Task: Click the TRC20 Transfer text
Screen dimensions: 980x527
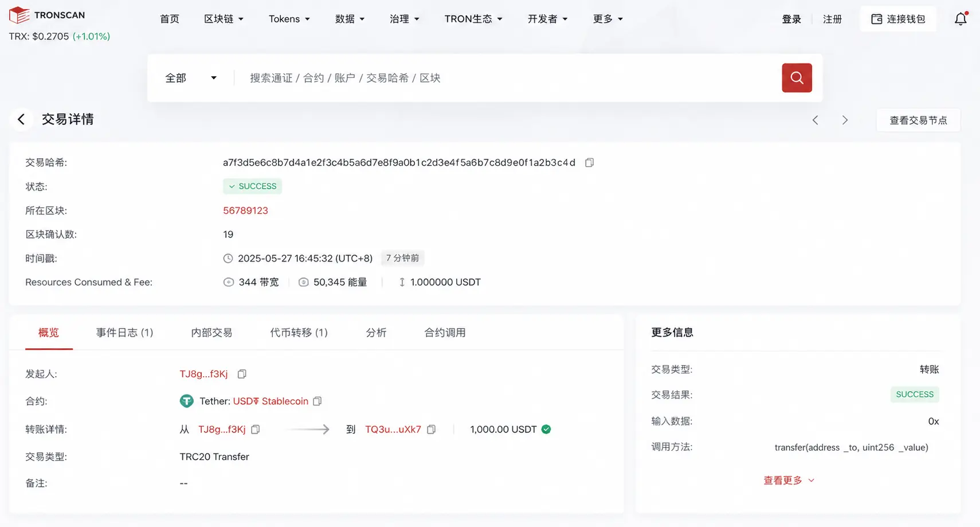Action: 214,457
